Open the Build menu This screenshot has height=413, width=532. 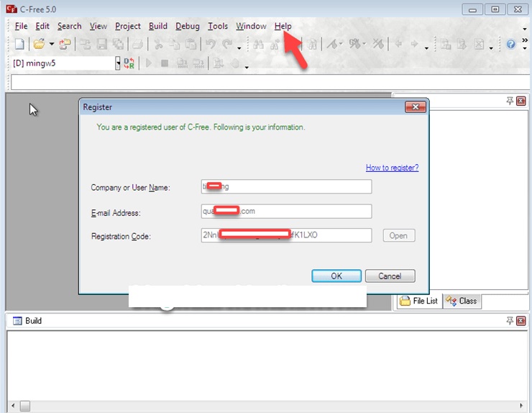(x=157, y=26)
